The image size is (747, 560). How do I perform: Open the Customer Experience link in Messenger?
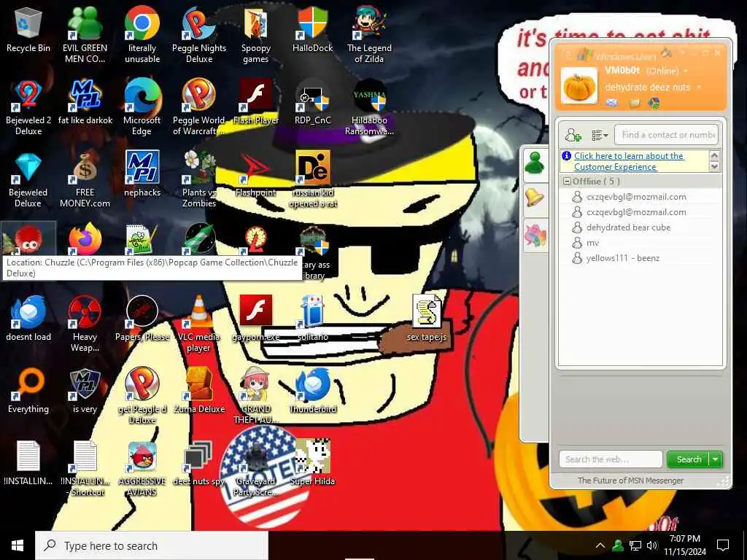pyautogui.click(x=629, y=161)
